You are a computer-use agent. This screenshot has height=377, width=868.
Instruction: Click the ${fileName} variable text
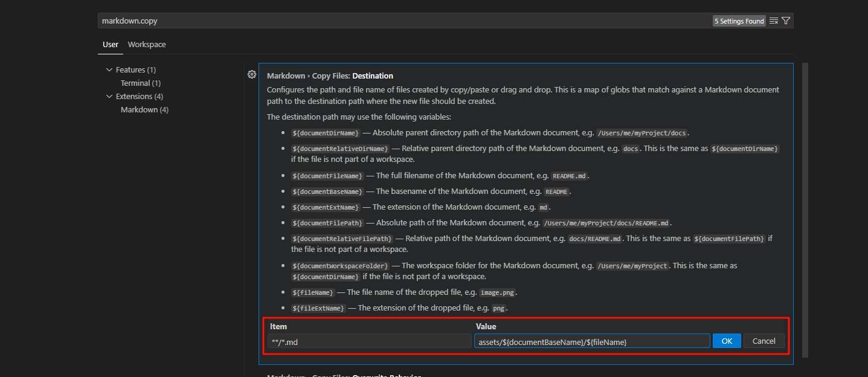click(313, 292)
